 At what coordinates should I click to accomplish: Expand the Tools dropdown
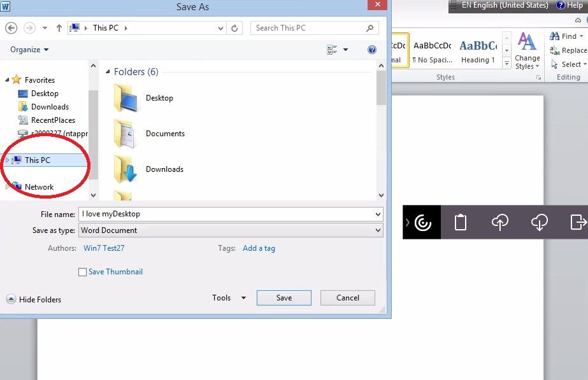point(229,298)
